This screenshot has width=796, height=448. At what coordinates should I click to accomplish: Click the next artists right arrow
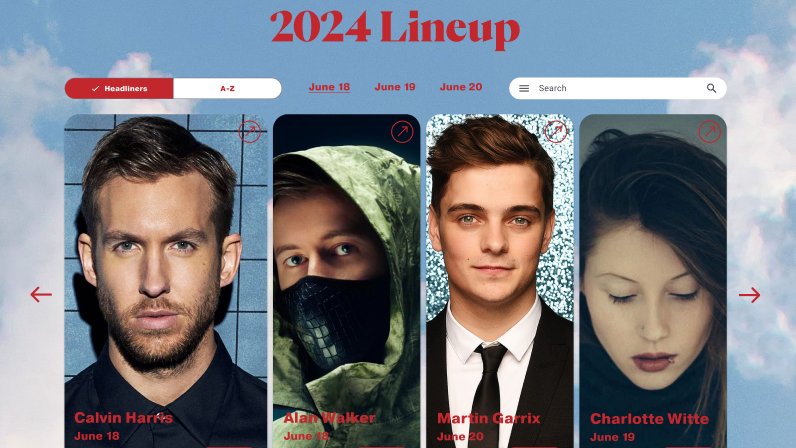click(x=749, y=295)
